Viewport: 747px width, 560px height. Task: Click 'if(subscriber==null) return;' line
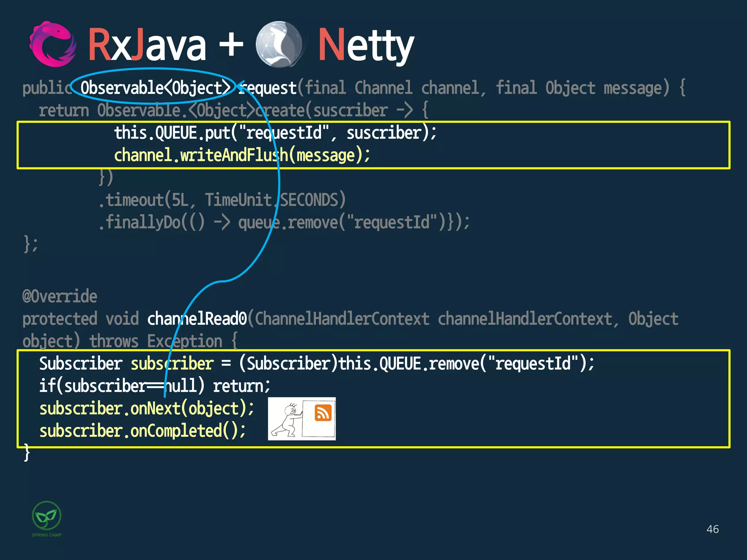click(x=155, y=386)
